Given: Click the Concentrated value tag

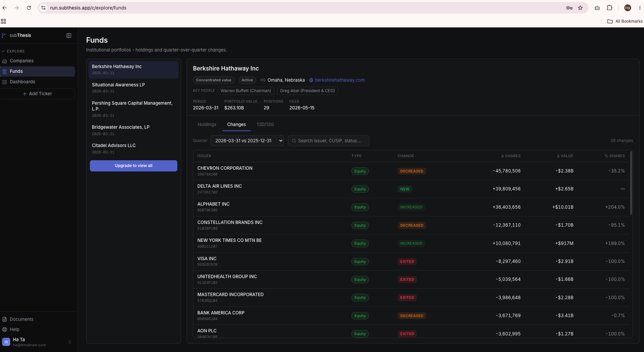Looking at the screenshot, I should click(214, 80).
